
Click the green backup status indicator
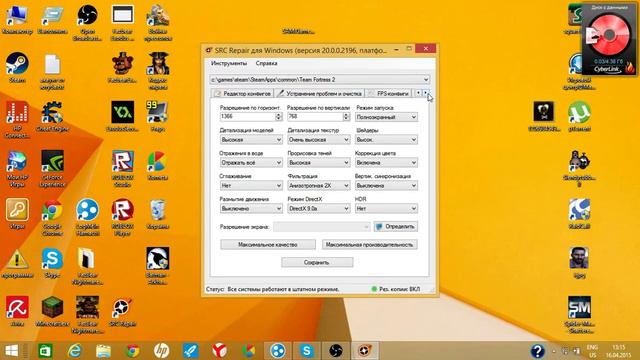[x=374, y=289]
